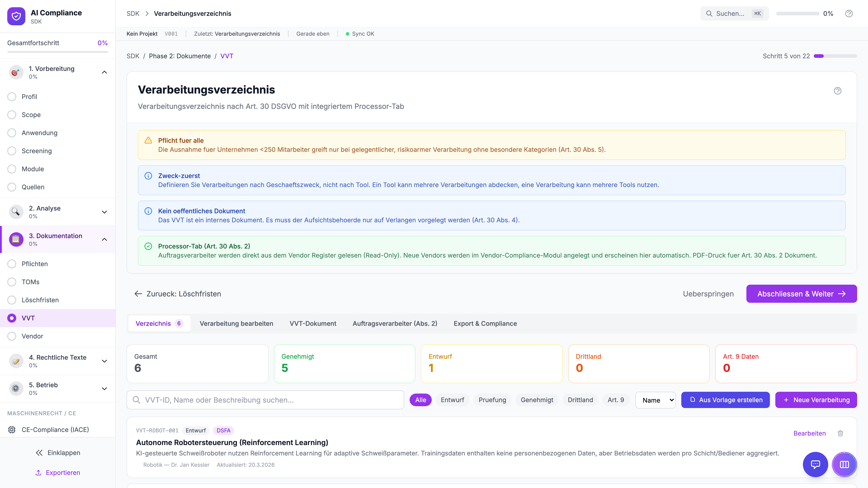Open help icon in top bar

coord(849,14)
